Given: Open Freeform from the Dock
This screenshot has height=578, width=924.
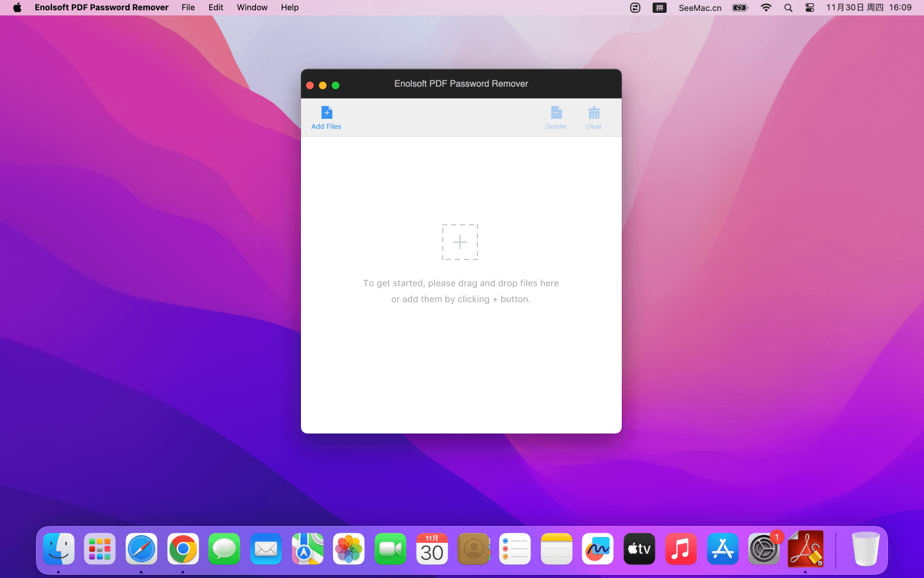Looking at the screenshot, I should click(598, 549).
